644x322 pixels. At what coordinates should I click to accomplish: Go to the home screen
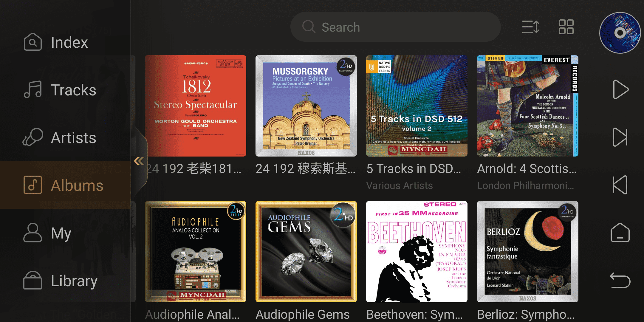pos(620,233)
